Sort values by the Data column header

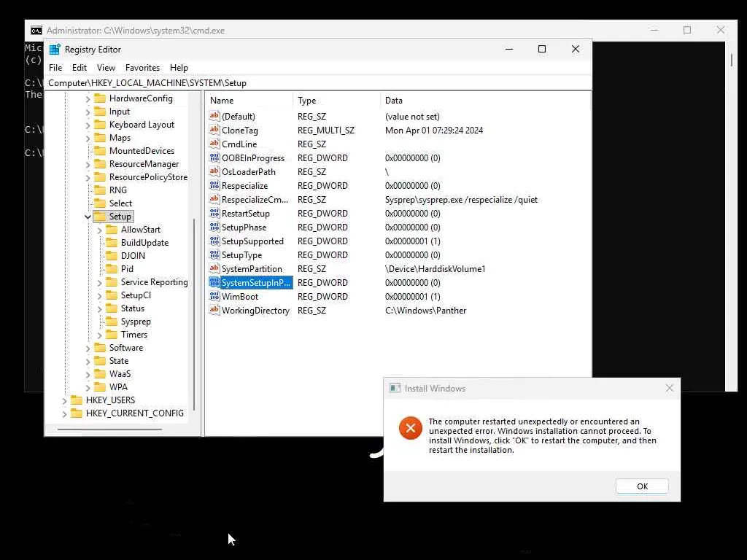point(485,101)
